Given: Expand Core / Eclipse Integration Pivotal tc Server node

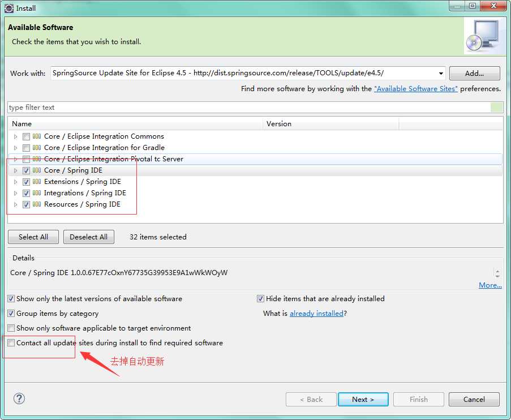Looking at the screenshot, I should click(15, 159).
